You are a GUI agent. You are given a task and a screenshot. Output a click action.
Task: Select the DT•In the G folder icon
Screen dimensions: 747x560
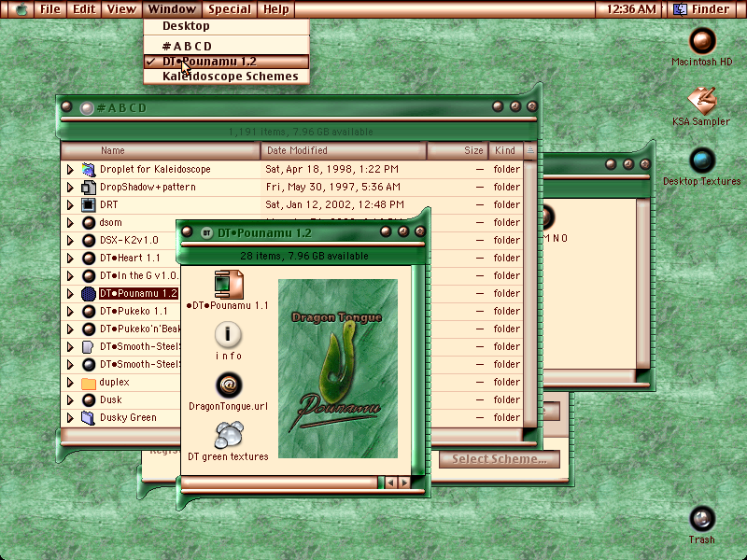pyautogui.click(x=89, y=275)
